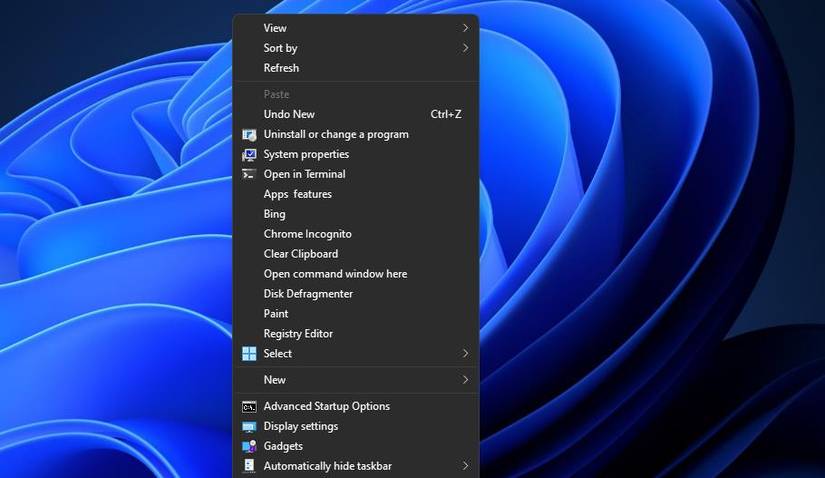Expand the New submenu arrow

tap(465, 380)
